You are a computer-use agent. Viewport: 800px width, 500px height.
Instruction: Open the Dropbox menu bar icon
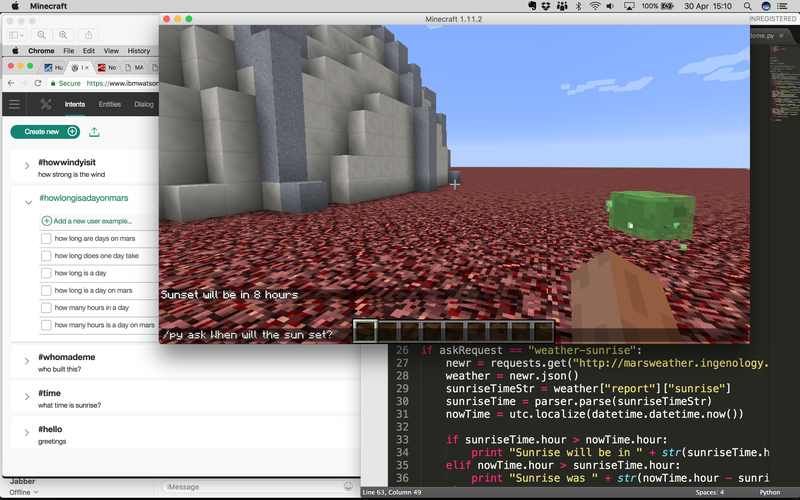point(542,6)
